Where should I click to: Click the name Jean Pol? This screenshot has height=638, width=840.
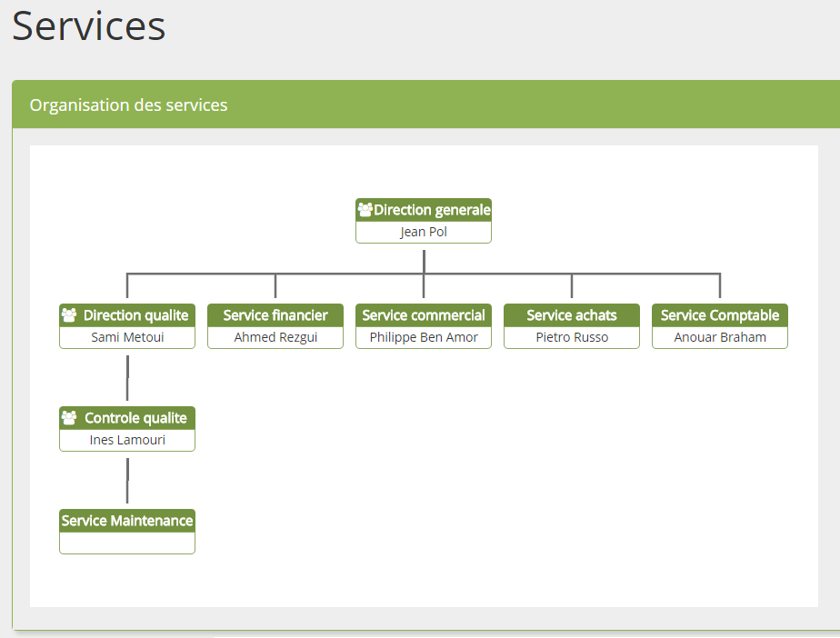click(424, 232)
